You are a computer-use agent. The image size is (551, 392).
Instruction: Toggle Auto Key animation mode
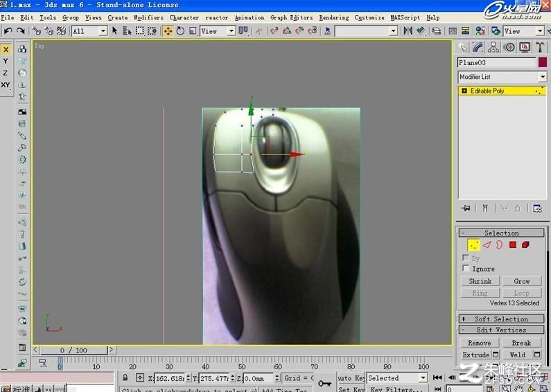pos(351,378)
